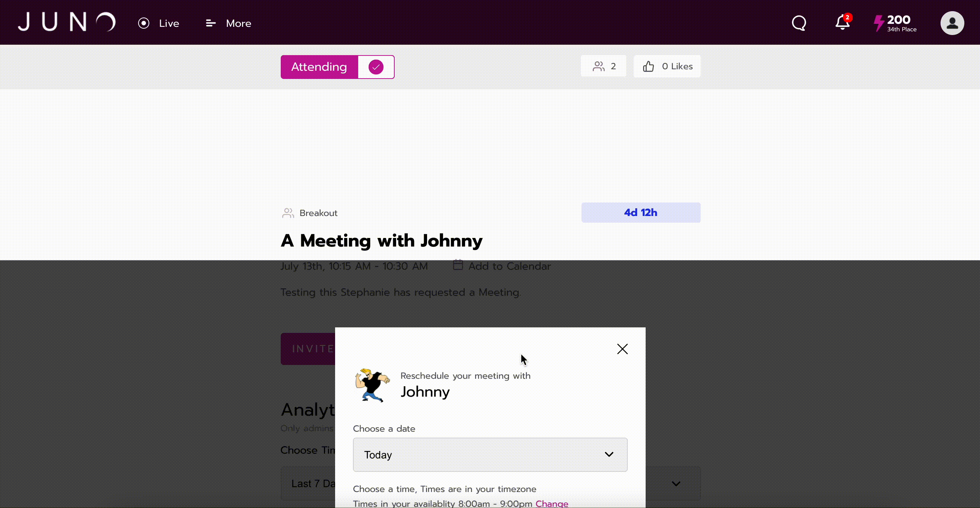
Task: Click Add to Calendar link
Action: point(502,266)
